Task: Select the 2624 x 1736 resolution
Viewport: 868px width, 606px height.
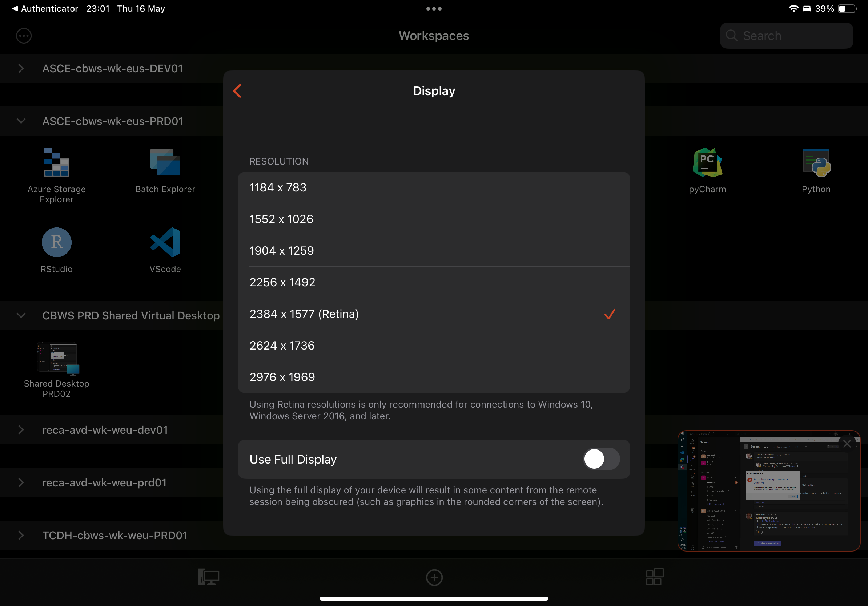Action: pyautogui.click(x=434, y=345)
